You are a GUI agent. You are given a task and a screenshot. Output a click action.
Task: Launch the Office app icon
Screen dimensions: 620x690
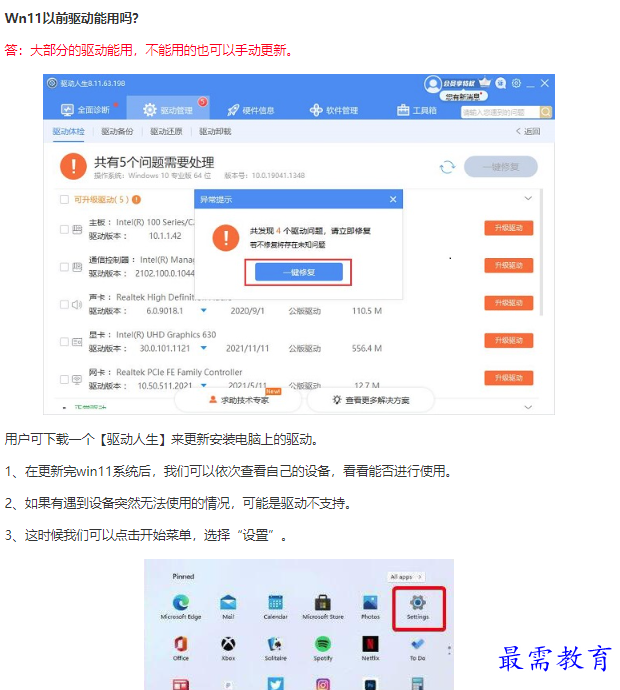point(180,644)
